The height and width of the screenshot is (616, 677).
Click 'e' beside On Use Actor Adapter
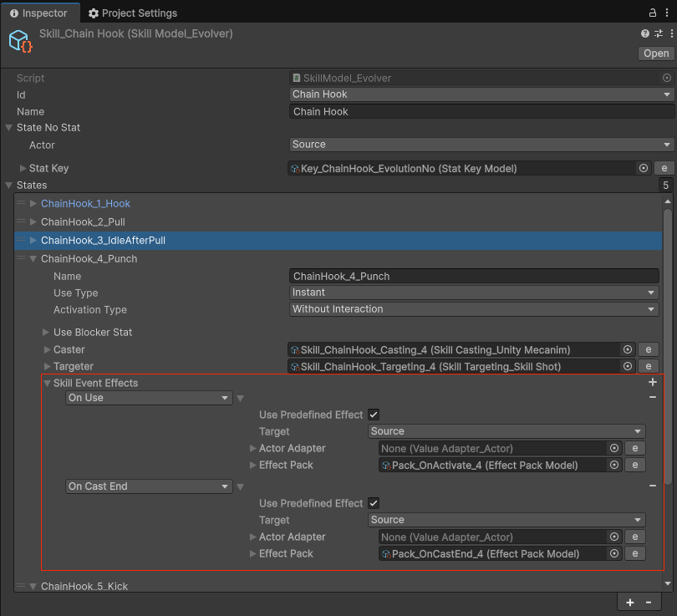click(x=634, y=448)
